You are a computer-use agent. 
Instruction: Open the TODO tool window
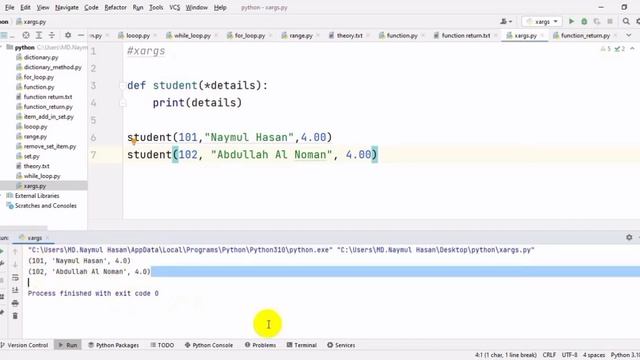(x=162, y=345)
